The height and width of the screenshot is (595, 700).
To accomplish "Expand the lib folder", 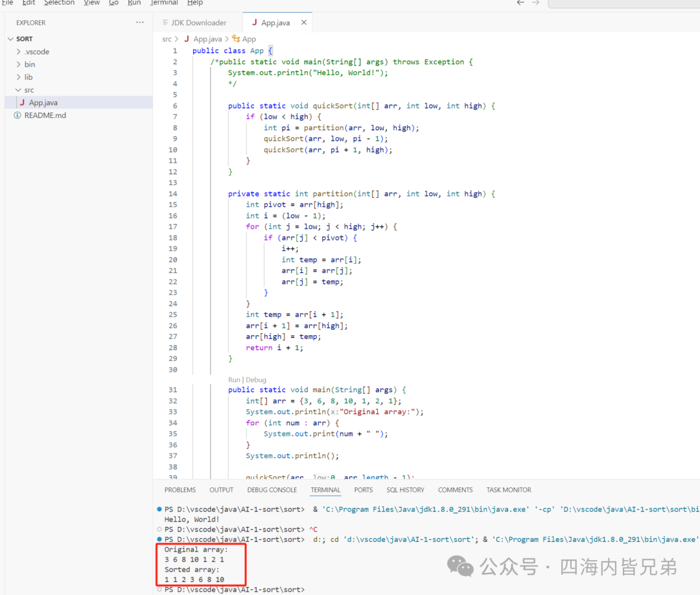I will pyautogui.click(x=18, y=77).
